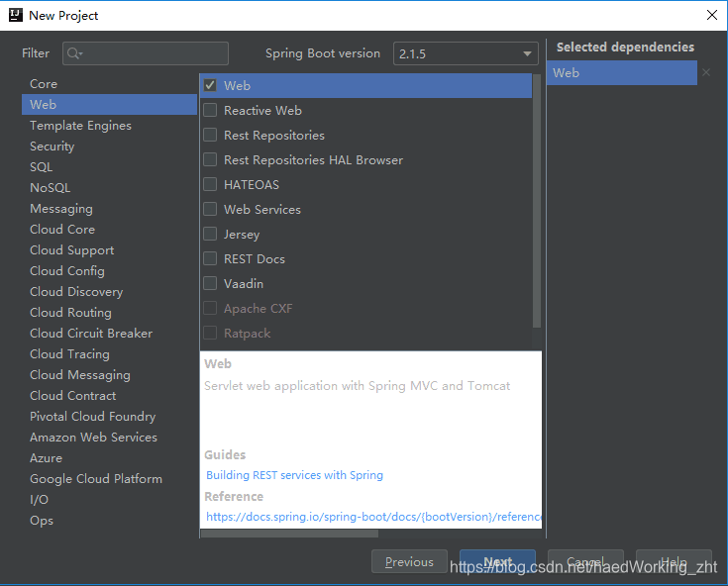Select the Azure category

point(110,458)
